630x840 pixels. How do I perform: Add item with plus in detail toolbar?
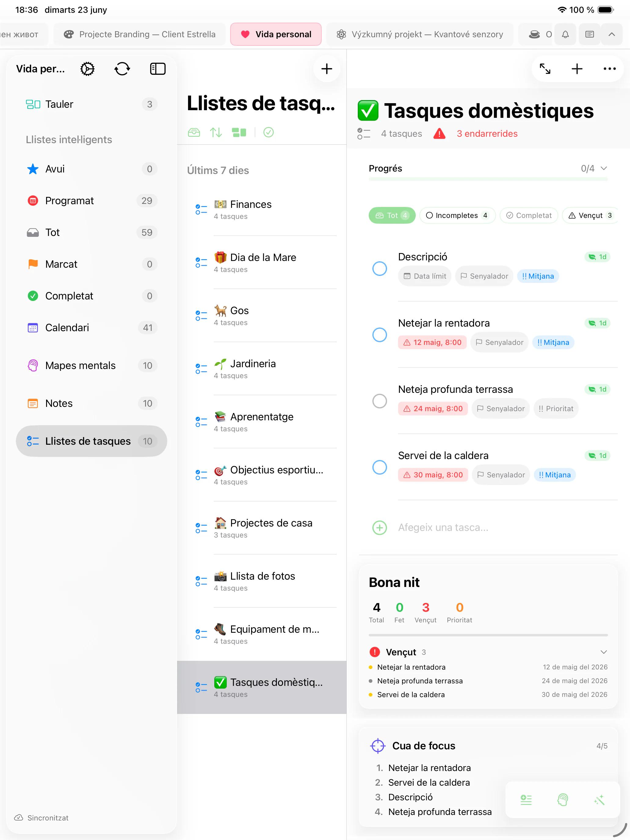click(577, 69)
